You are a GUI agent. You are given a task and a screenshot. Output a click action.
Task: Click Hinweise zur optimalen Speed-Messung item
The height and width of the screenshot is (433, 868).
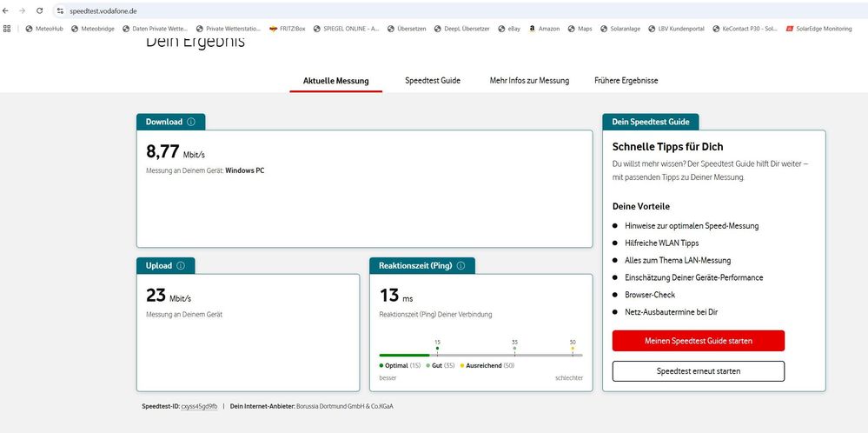pos(692,226)
